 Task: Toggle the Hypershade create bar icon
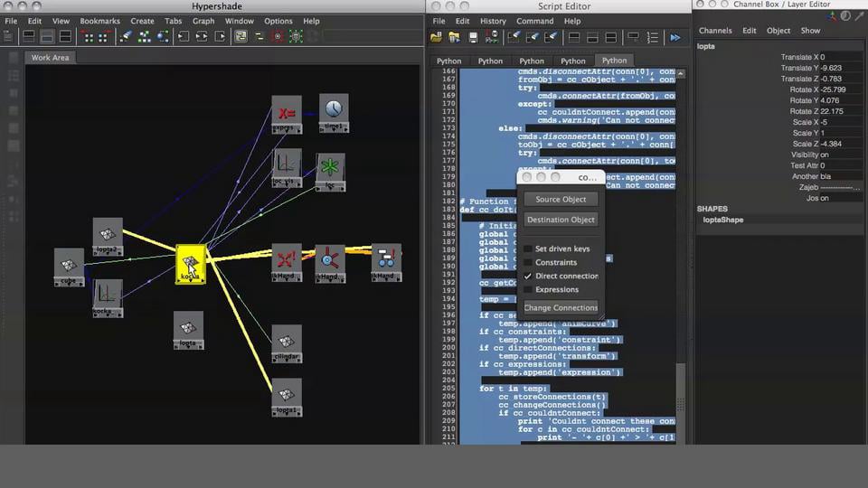point(8,37)
